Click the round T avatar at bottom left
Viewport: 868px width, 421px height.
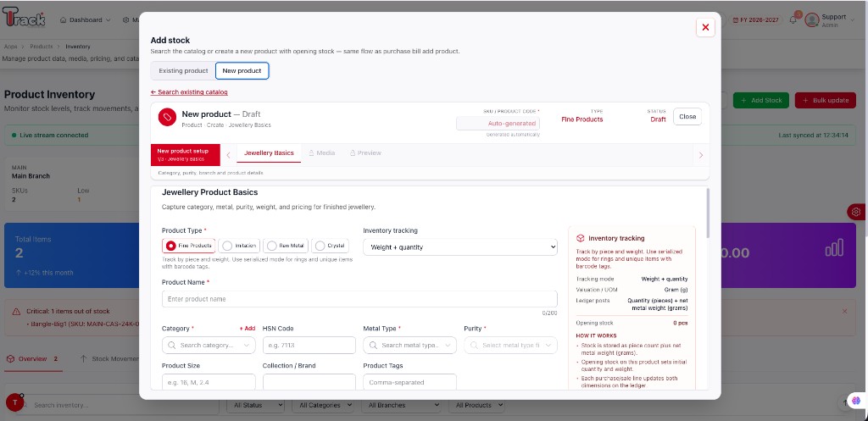(x=14, y=402)
